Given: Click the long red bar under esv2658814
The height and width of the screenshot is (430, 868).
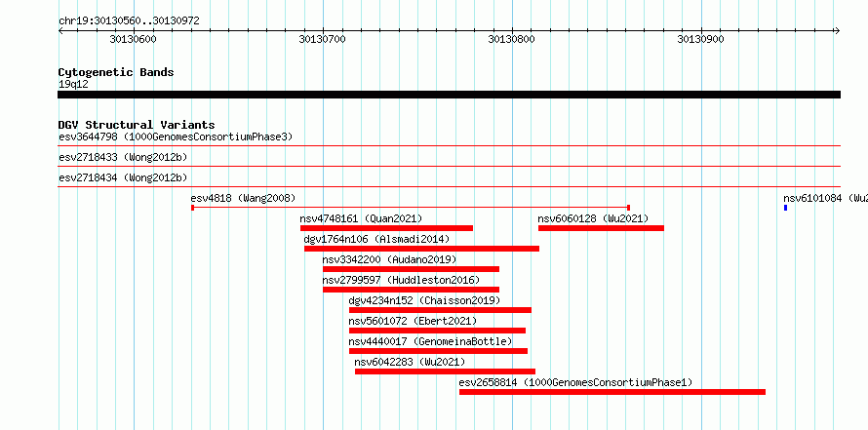Looking at the screenshot, I should click(x=612, y=392).
